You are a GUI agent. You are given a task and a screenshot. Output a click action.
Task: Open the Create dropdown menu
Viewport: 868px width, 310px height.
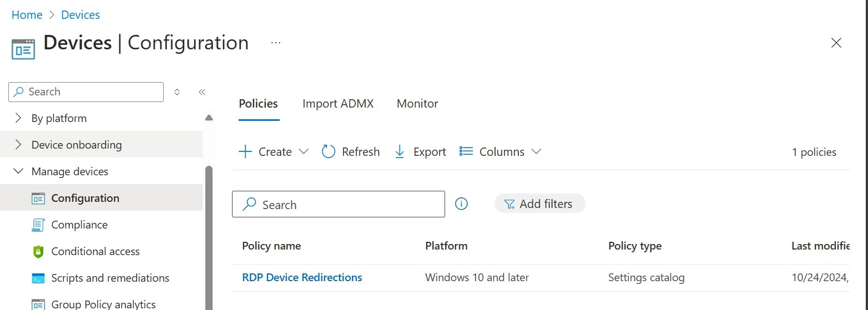pyautogui.click(x=273, y=152)
